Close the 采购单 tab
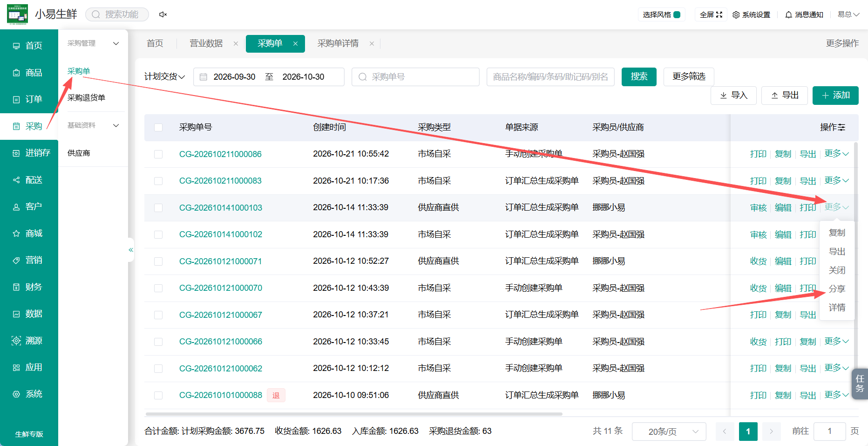Screen dimensions: 868x446 coord(295,44)
